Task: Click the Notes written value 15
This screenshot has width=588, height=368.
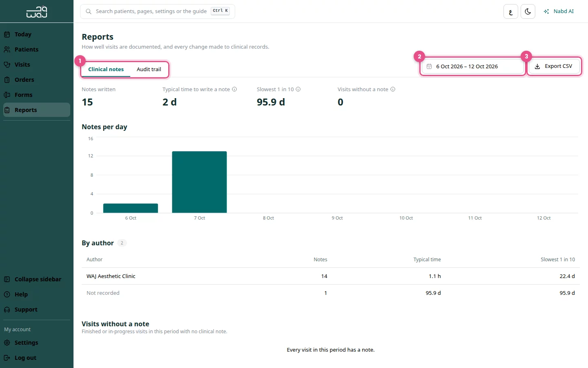Action: 87,102
